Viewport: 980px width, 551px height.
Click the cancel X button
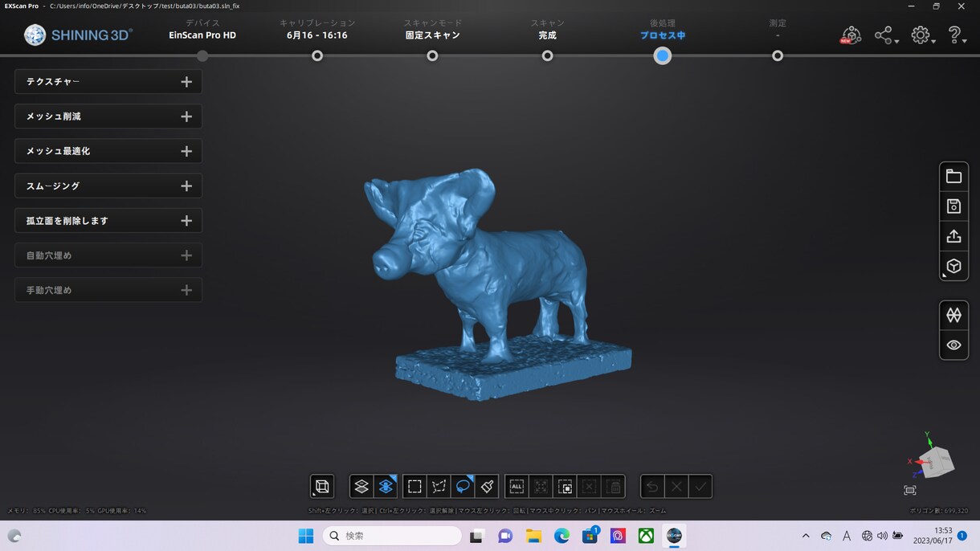click(x=676, y=486)
